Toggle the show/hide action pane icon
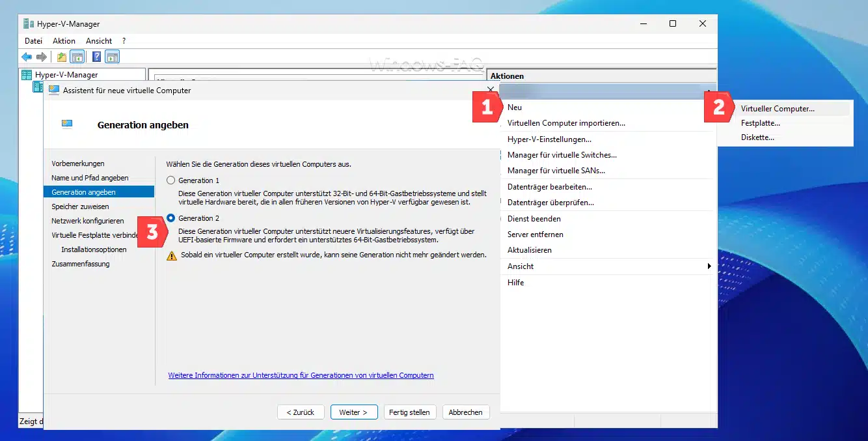Image resolution: width=868 pixels, height=441 pixels. (112, 57)
